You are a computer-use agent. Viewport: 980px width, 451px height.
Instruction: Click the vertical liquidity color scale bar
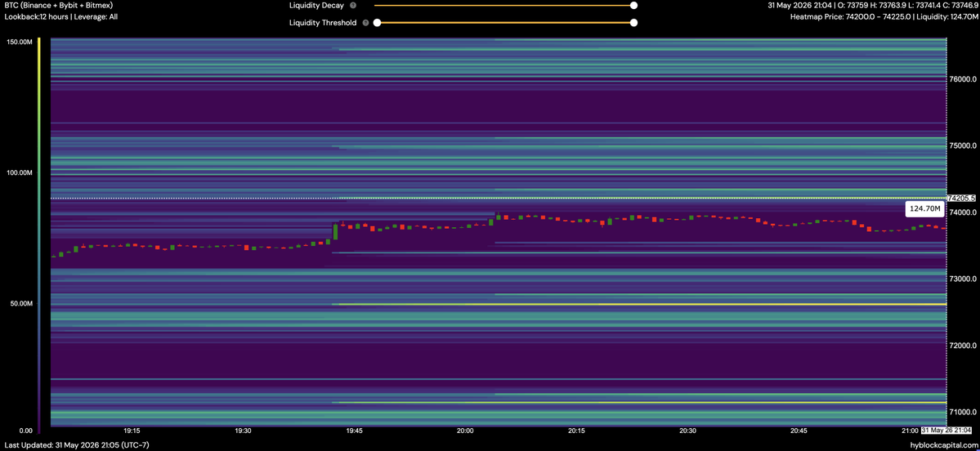pos(38,235)
